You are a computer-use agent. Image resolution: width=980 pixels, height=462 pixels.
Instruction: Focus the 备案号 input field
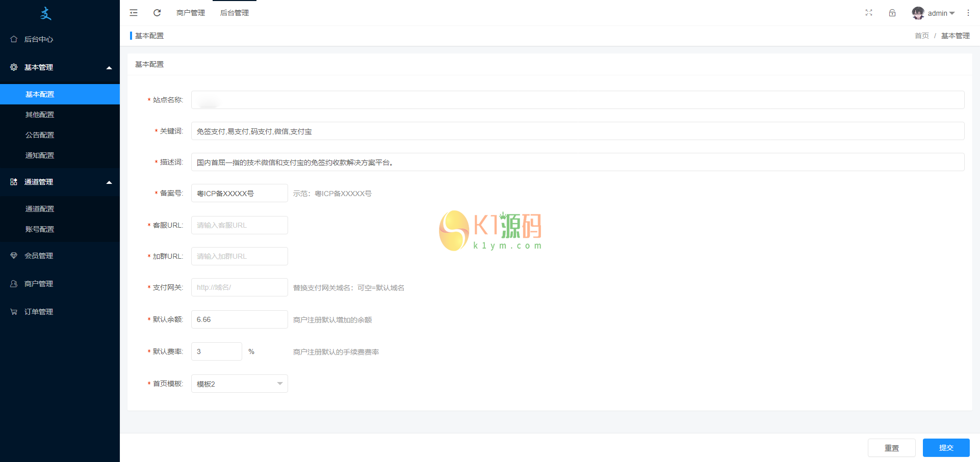(x=240, y=193)
